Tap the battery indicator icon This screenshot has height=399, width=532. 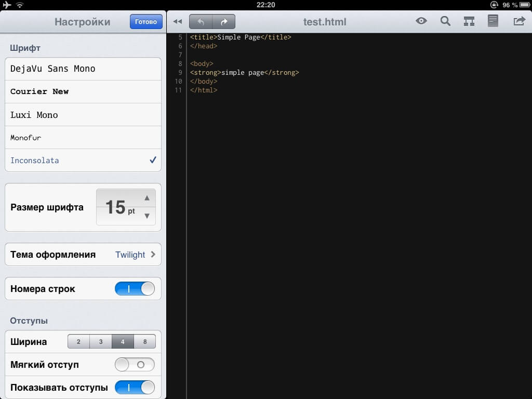click(525, 5)
